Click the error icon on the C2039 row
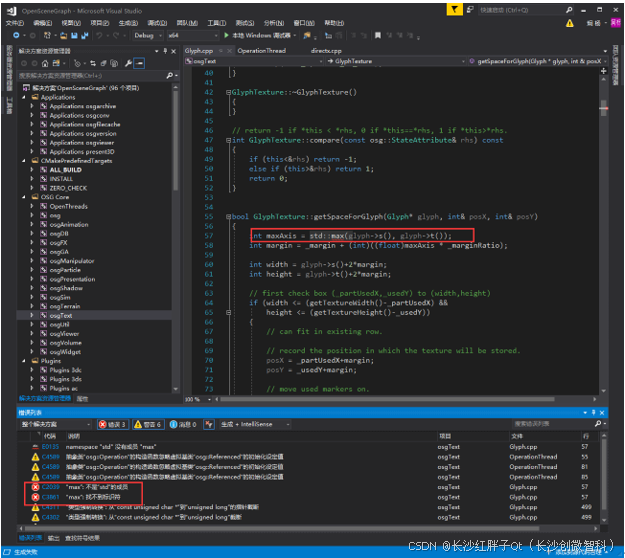Screen dimensions: 625x558 pos(36,487)
